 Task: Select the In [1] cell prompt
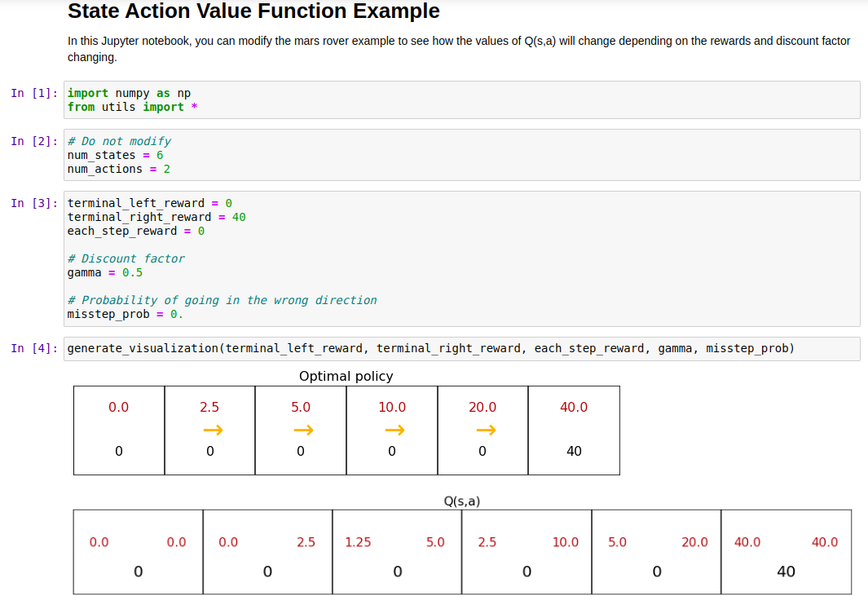[x=34, y=93]
